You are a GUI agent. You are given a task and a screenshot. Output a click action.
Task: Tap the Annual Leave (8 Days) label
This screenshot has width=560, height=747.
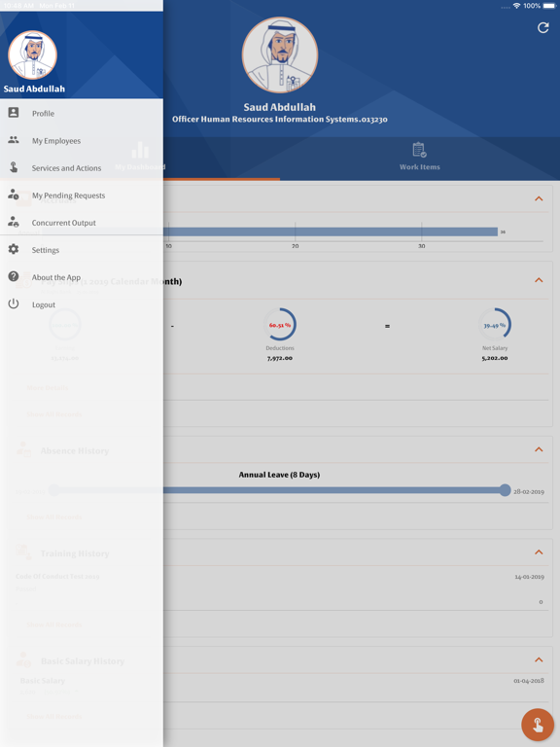click(x=279, y=475)
